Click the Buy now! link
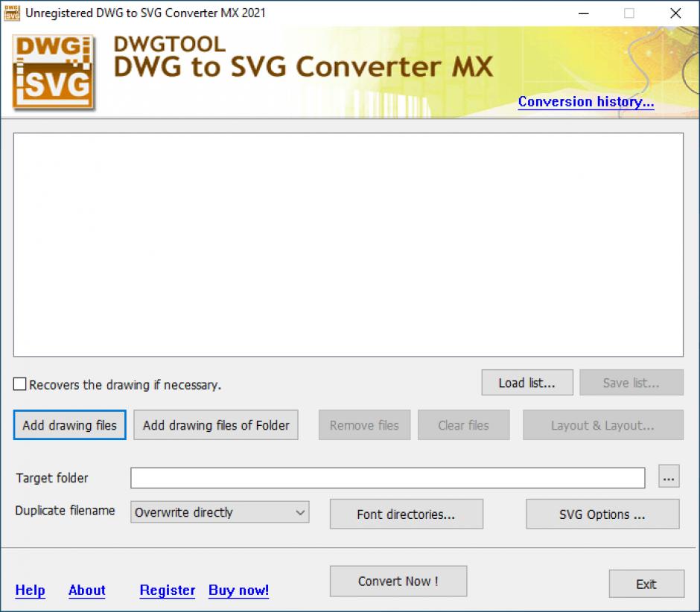 tap(239, 590)
